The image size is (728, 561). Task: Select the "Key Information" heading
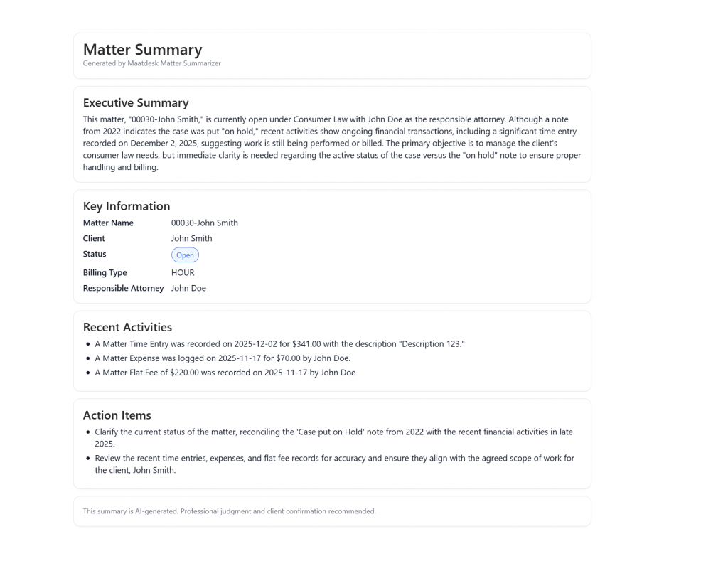127,206
